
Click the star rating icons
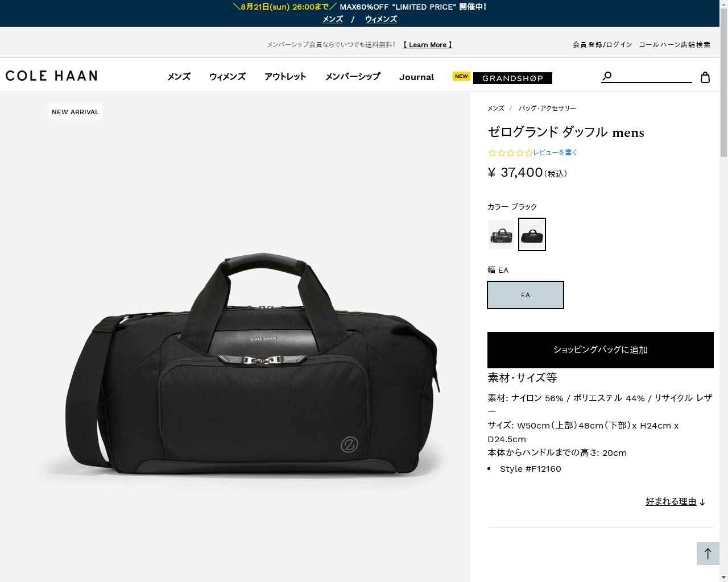[510, 153]
